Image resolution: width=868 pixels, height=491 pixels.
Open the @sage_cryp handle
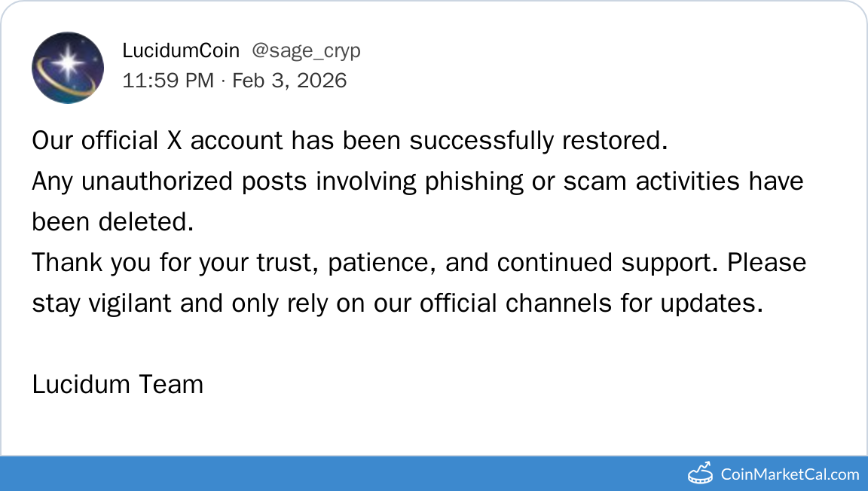click(x=306, y=50)
